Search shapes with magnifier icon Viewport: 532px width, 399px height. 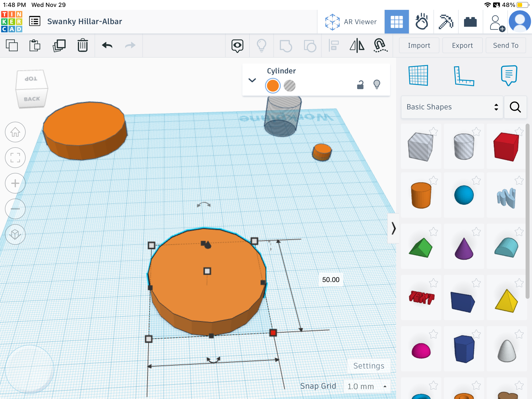tap(515, 107)
